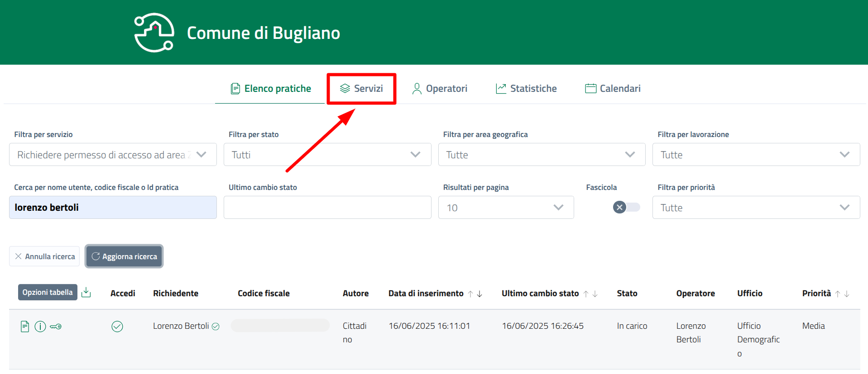Toggle the Fascicola switch
Screen dimensions: 868x374
point(626,207)
